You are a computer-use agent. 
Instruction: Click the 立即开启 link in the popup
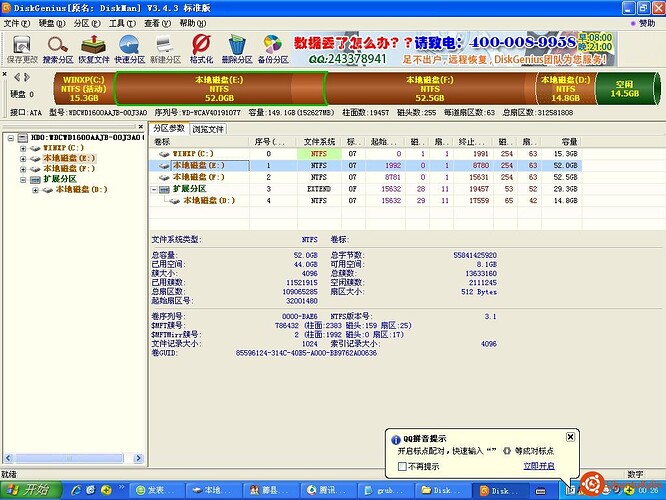tap(537, 466)
